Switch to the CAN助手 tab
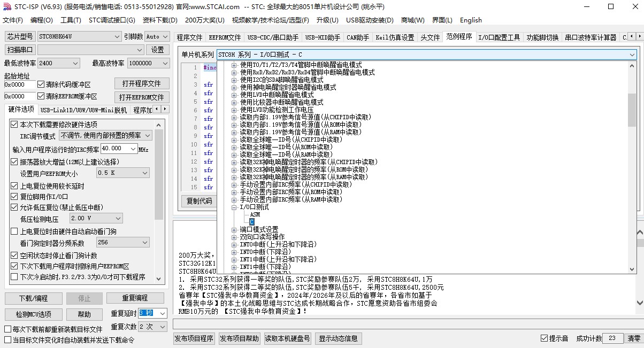The width and height of the screenshot is (644, 348). tap(358, 37)
